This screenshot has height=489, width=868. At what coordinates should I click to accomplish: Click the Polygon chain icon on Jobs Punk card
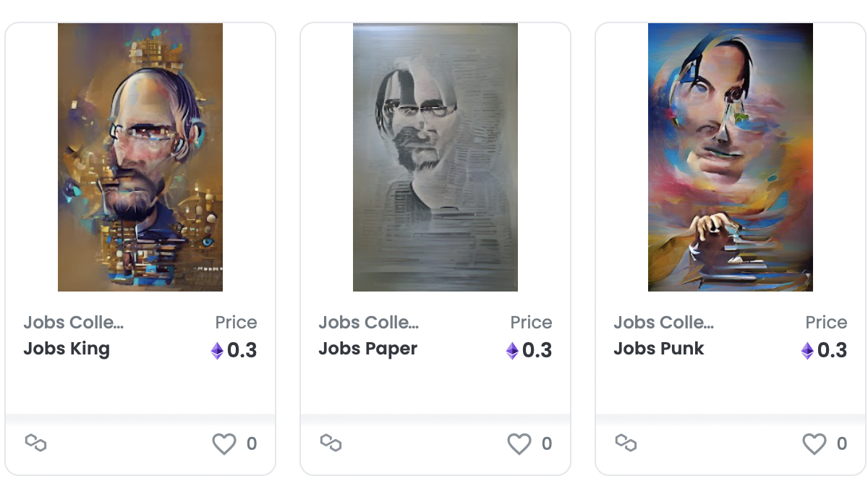[x=626, y=443]
